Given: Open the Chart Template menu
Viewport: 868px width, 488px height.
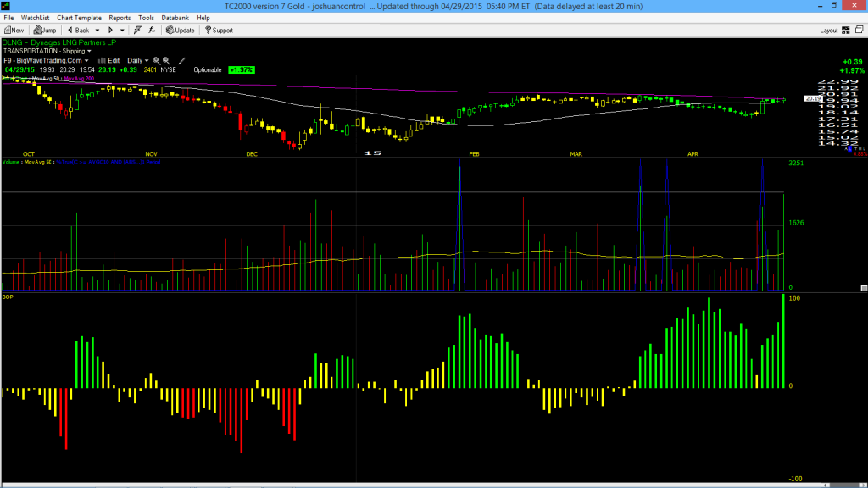Looking at the screenshot, I should [x=79, y=18].
